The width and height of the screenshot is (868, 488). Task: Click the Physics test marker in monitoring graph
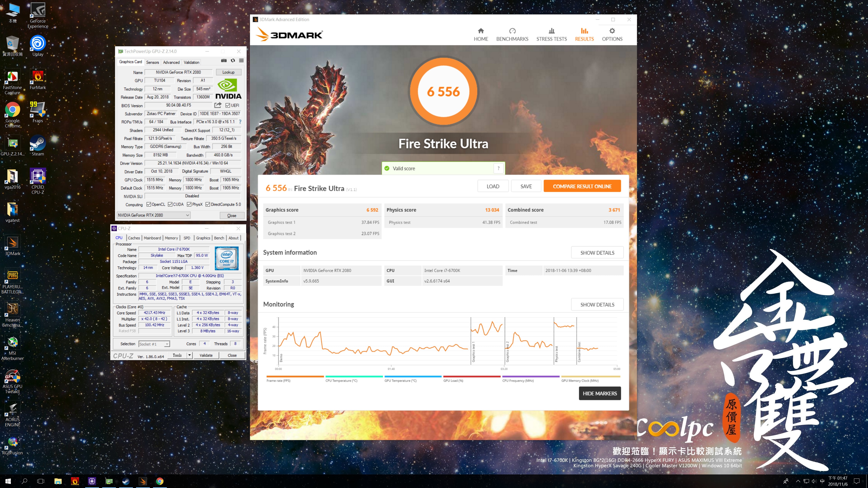click(556, 354)
